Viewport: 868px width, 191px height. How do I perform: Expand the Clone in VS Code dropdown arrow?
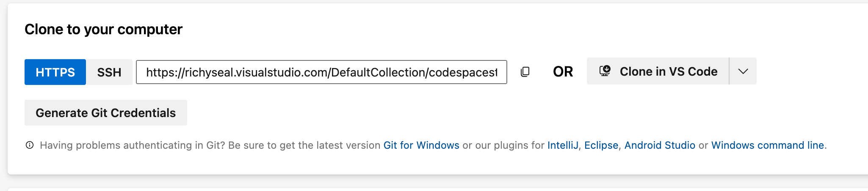click(x=743, y=71)
